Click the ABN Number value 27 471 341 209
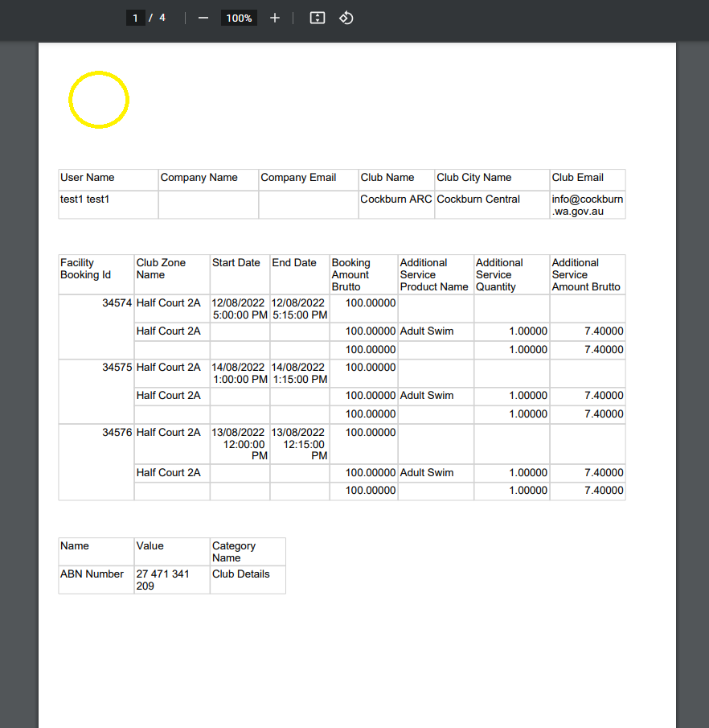This screenshot has width=709, height=728. 163,580
